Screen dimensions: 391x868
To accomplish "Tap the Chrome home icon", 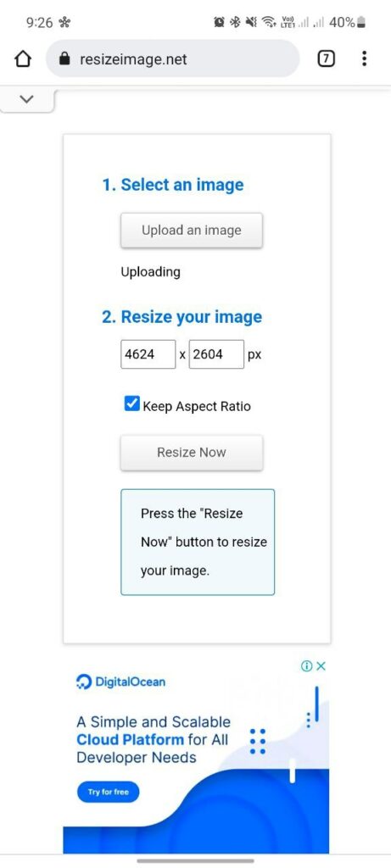I will 23,59.
